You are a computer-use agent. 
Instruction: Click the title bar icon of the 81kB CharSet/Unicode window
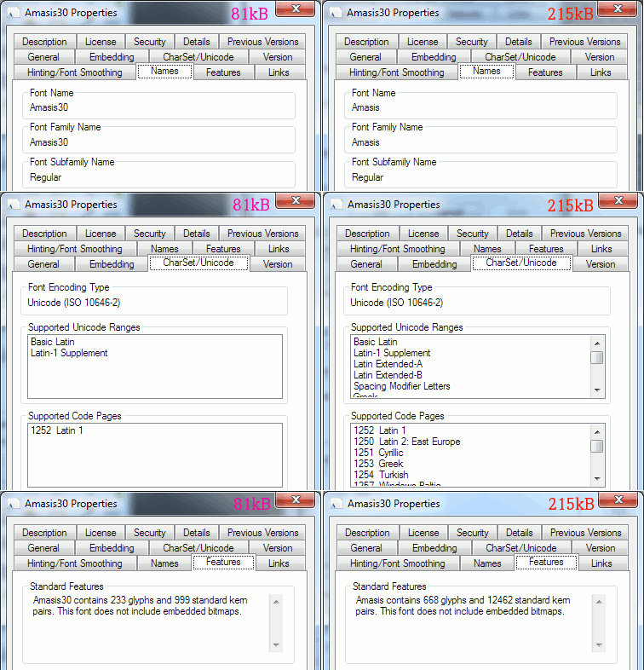(14, 205)
